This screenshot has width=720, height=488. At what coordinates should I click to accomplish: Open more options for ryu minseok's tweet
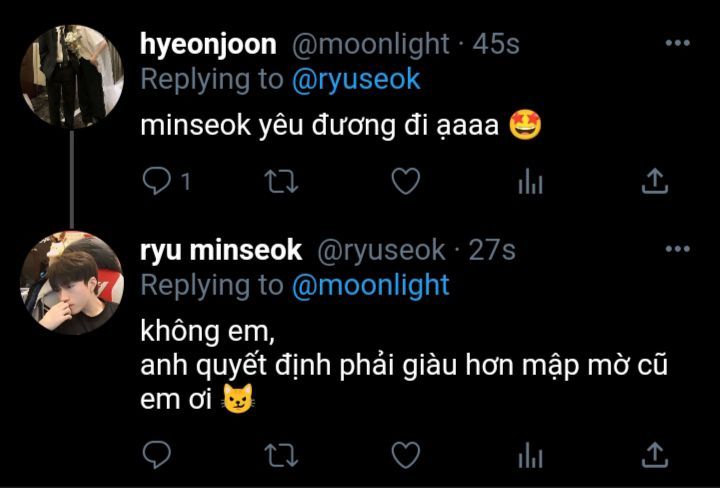click(x=678, y=249)
